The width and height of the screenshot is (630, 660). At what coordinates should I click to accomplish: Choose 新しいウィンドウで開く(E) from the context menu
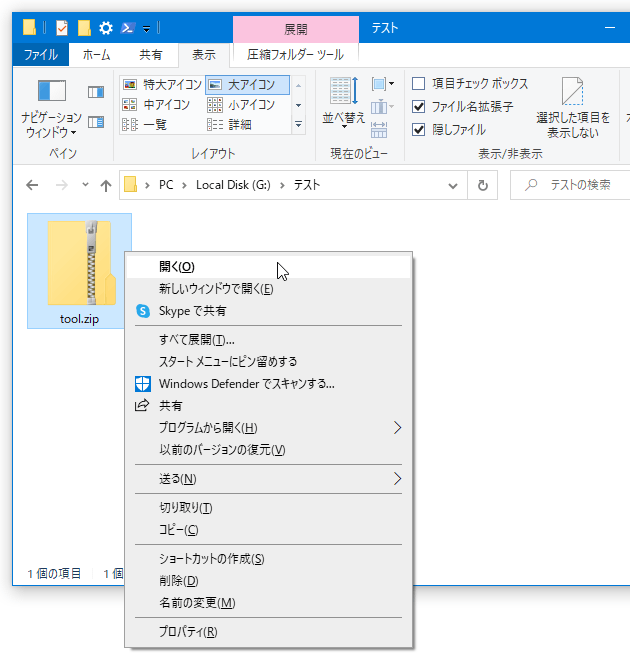[268, 289]
